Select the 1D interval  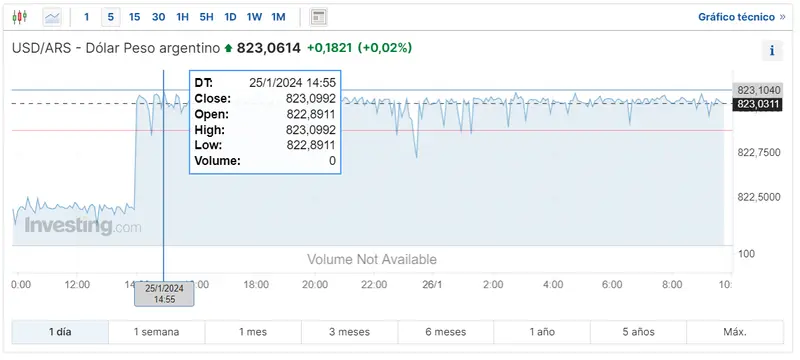coord(230,17)
